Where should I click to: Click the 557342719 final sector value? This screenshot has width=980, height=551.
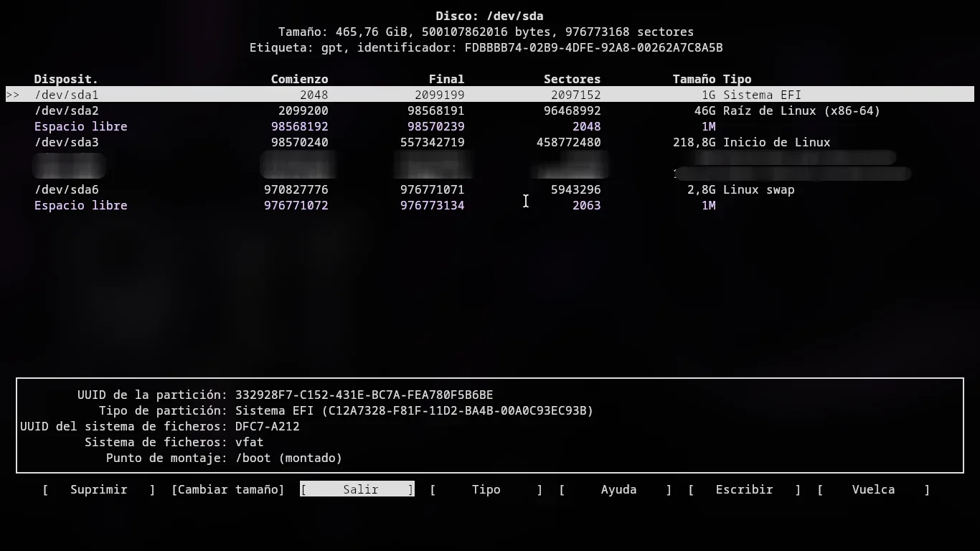(432, 142)
